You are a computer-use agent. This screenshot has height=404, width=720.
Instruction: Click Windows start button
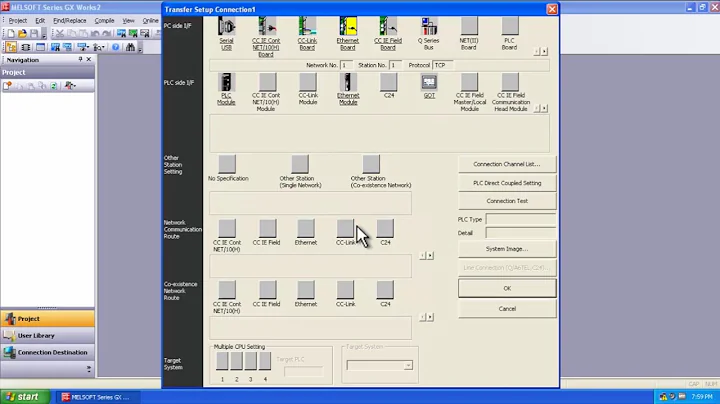[24, 397]
